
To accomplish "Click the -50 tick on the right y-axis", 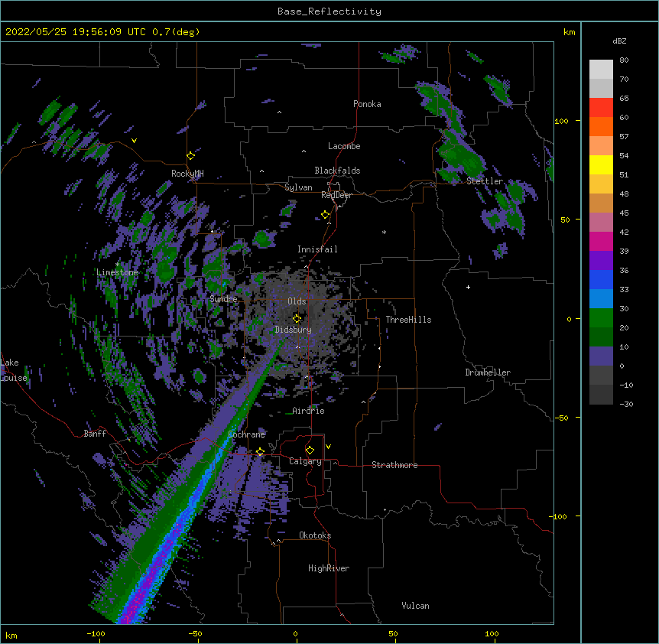I will pos(561,418).
